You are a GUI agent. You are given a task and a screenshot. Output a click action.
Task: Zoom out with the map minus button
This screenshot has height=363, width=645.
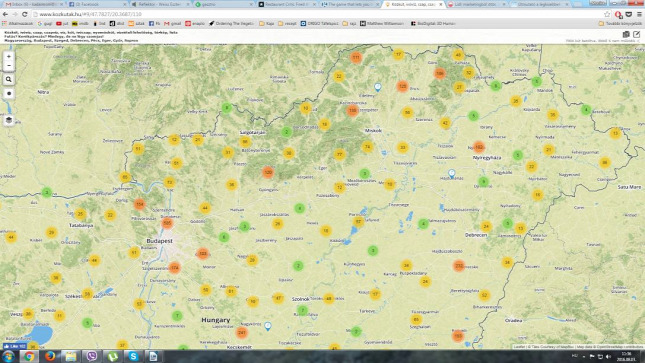coord(9,66)
